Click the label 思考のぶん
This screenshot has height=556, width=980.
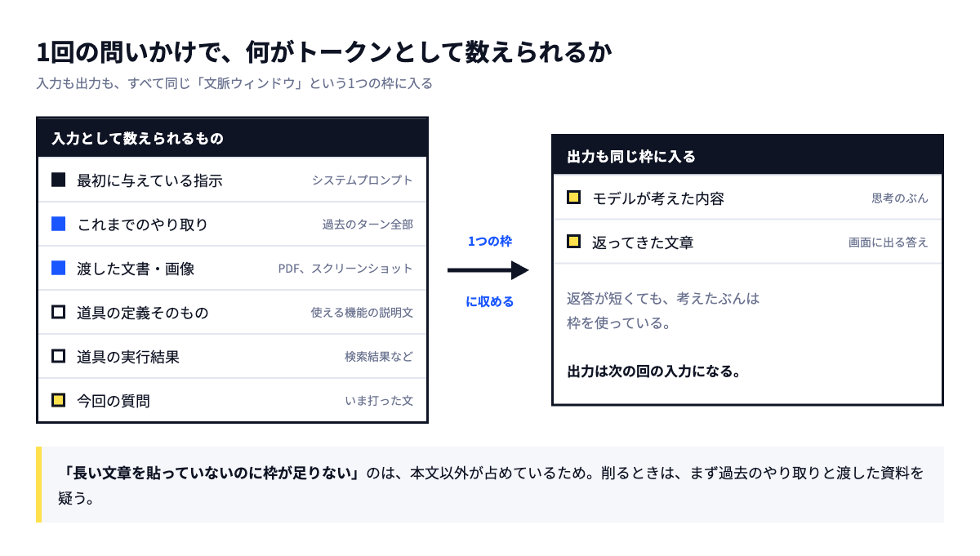pyautogui.click(x=900, y=198)
